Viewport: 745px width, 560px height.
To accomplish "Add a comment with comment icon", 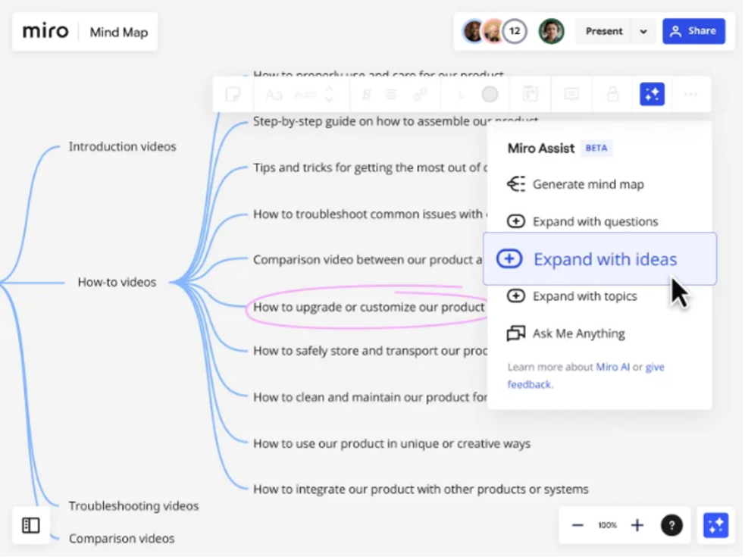I will (571, 94).
